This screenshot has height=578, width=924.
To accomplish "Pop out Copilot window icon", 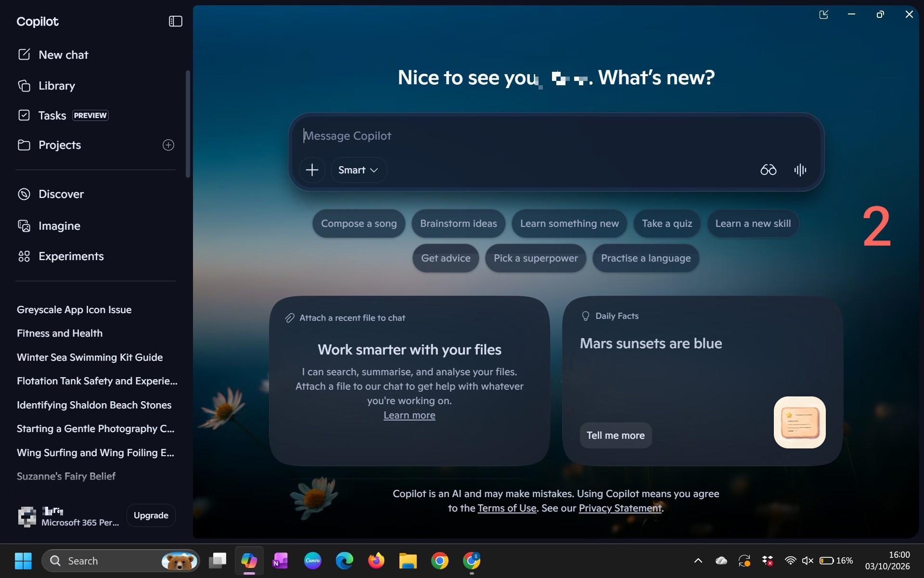I will coord(824,14).
